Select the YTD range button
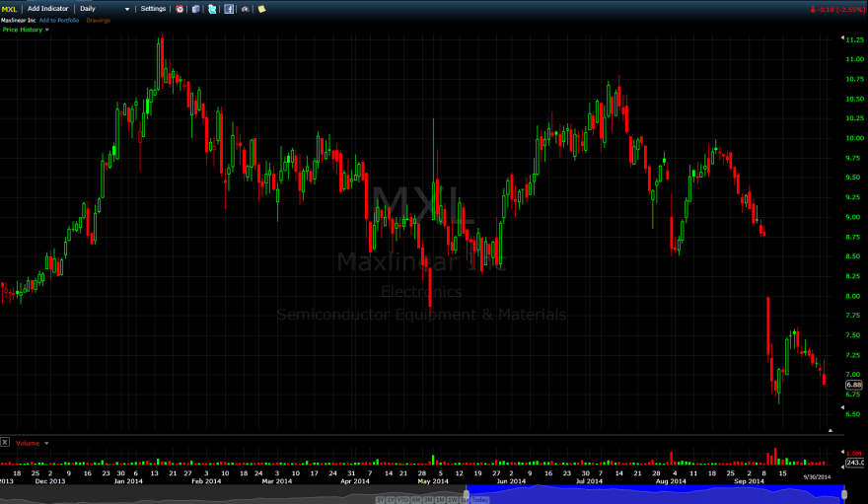 pos(402,500)
